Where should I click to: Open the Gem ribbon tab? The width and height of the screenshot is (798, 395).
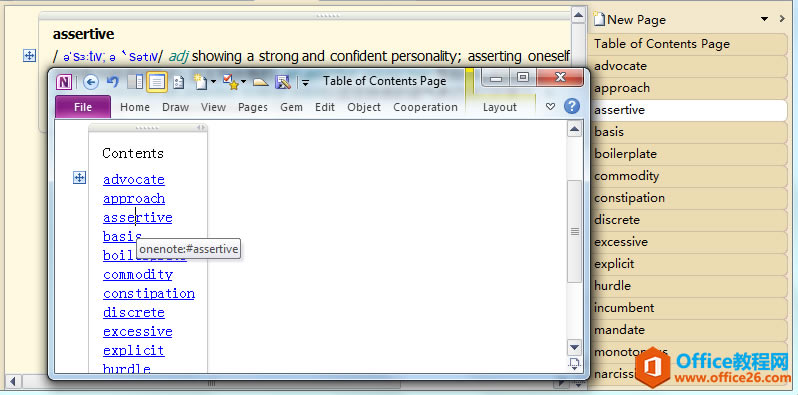click(291, 107)
